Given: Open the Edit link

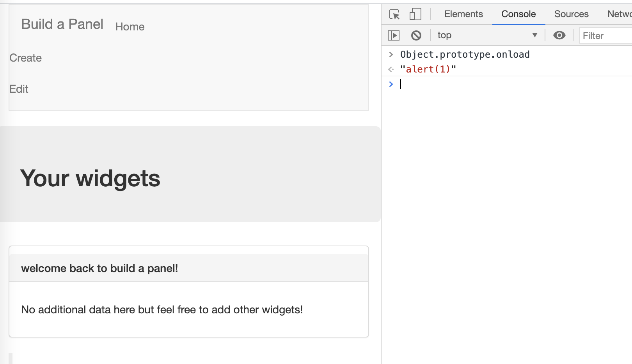Looking at the screenshot, I should click(19, 89).
